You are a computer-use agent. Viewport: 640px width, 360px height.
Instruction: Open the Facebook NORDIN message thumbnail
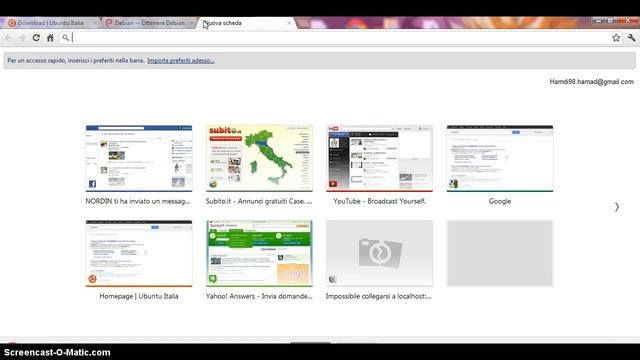point(139,158)
